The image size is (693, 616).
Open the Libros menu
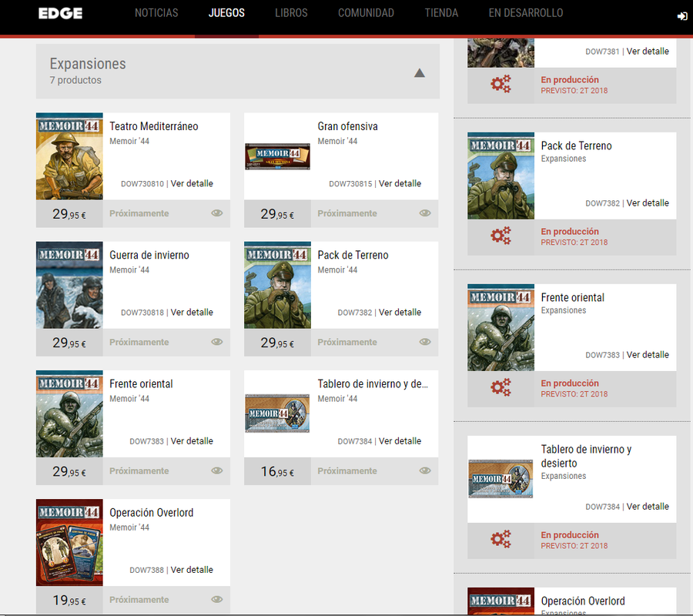[291, 13]
